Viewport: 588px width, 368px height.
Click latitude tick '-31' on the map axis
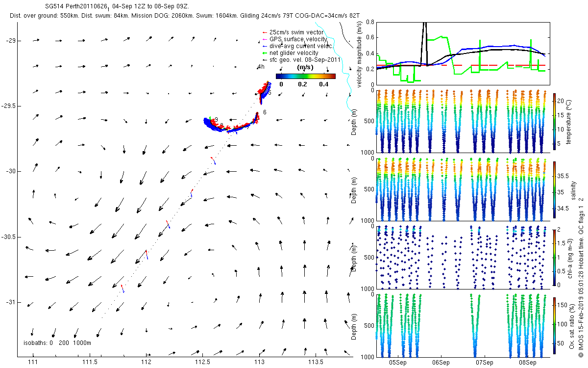(x=10, y=302)
